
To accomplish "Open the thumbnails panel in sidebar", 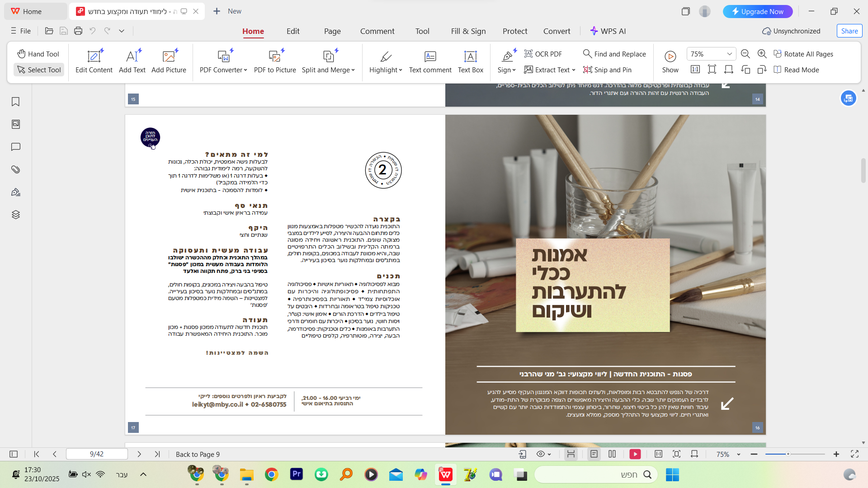I will pos(15,124).
